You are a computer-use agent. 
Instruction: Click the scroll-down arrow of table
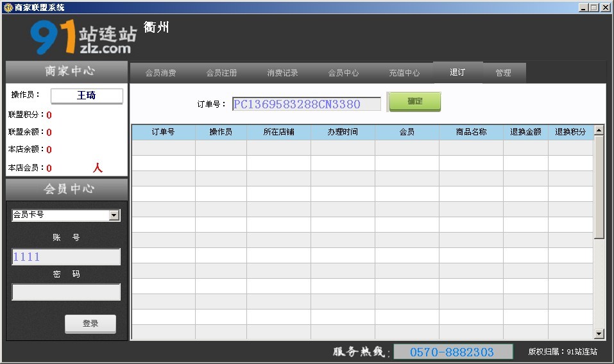point(599,333)
